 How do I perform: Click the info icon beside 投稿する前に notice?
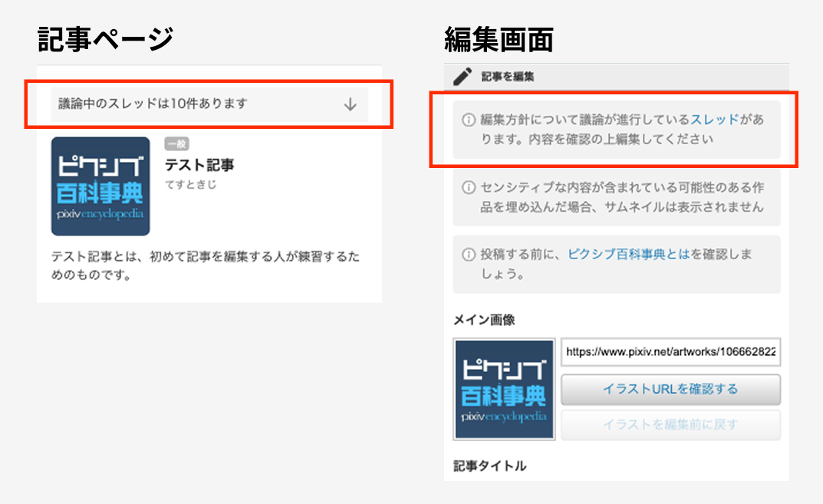(x=468, y=255)
